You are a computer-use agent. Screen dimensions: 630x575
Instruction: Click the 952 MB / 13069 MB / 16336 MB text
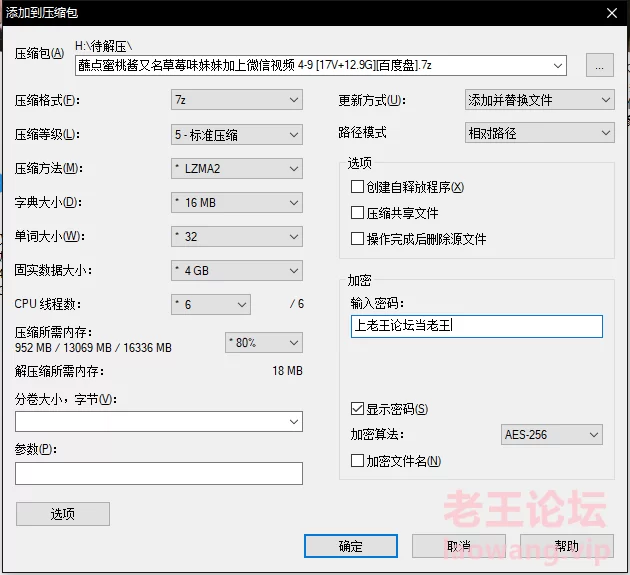93,348
